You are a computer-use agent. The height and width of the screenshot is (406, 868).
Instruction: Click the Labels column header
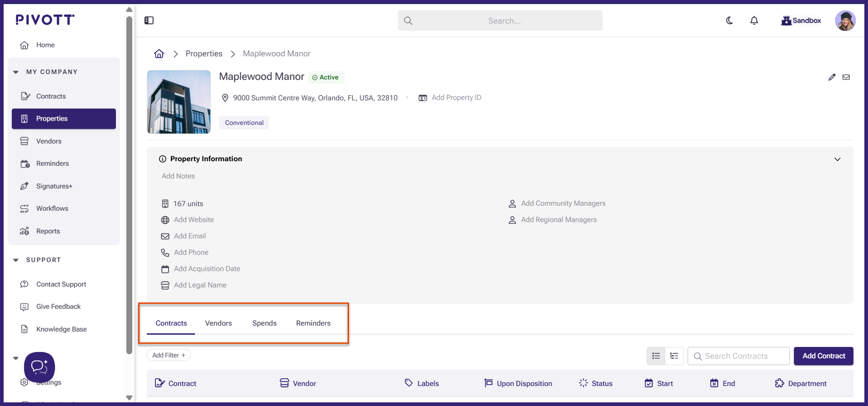422,383
